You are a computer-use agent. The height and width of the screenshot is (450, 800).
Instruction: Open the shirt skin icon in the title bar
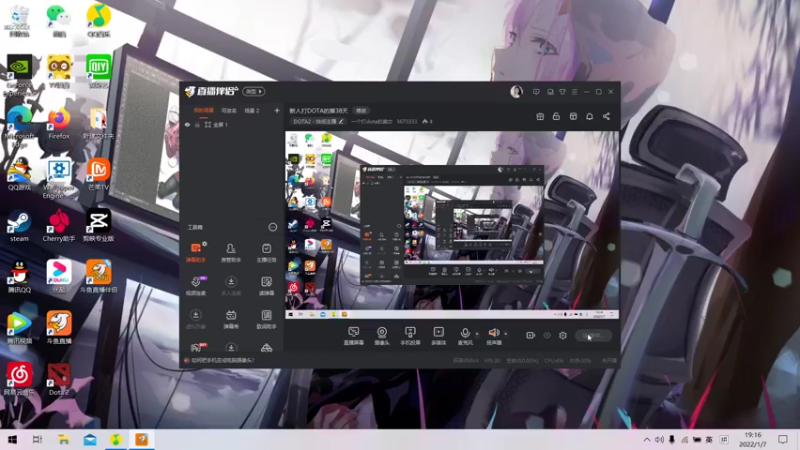point(562,92)
